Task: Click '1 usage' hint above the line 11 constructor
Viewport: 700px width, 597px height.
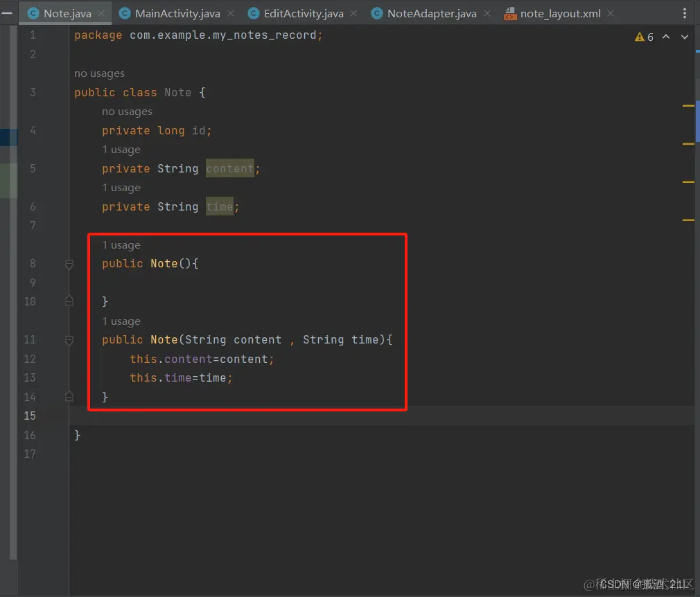Action: pyautogui.click(x=121, y=321)
